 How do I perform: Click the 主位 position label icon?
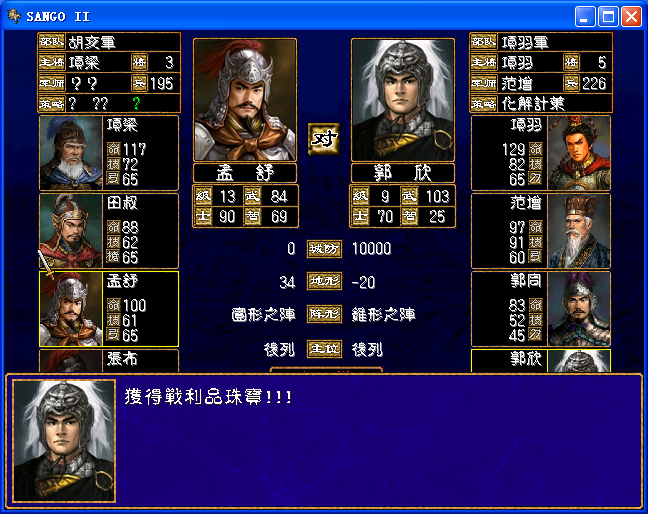324,349
